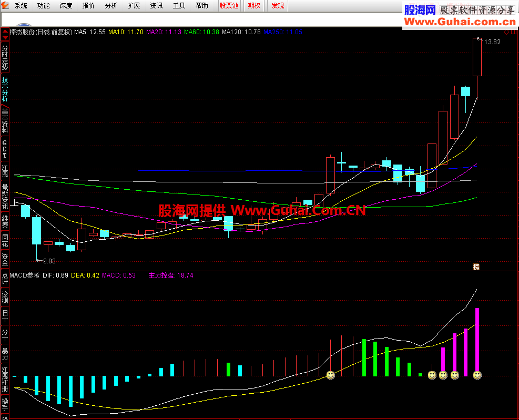Click the MA10: 11.70 indicator label
The height and width of the screenshot is (420, 519).
(x=126, y=32)
